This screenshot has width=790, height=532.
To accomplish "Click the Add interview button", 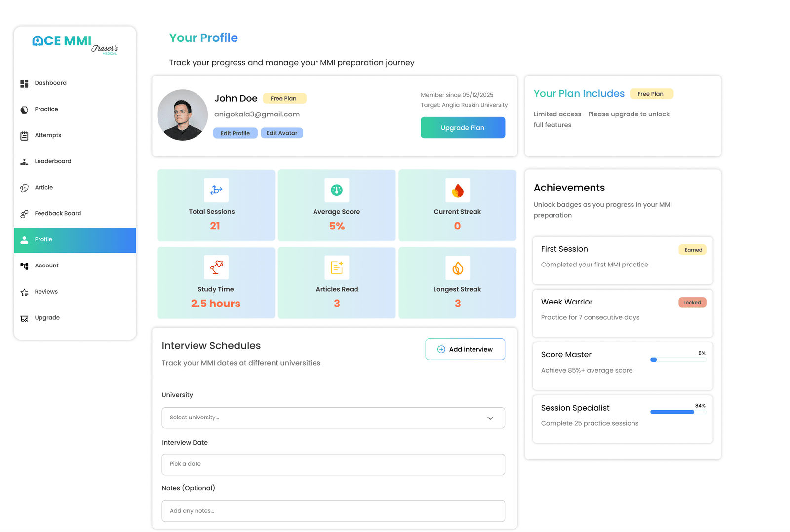I will pyautogui.click(x=465, y=349).
